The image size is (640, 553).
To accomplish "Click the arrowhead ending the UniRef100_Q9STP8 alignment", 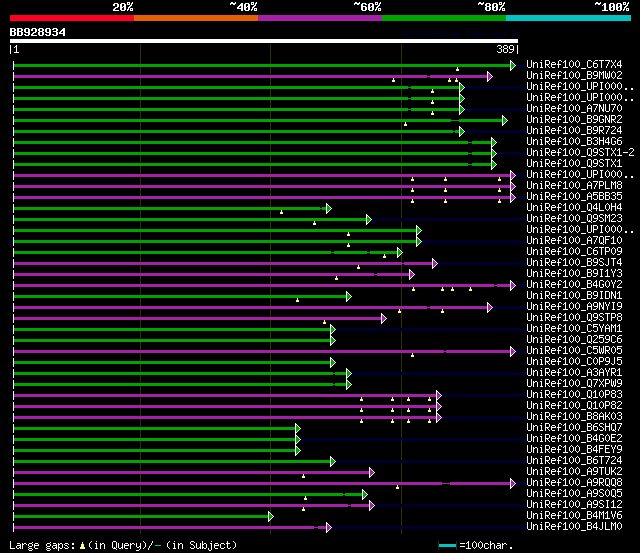I will (384, 319).
